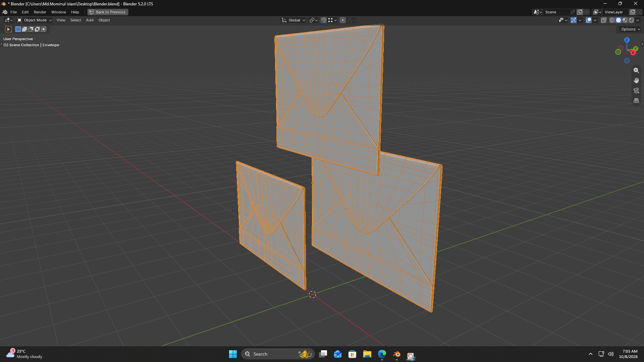644x362 pixels.
Task: Open Windows Start menu
Action: point(233,354)
